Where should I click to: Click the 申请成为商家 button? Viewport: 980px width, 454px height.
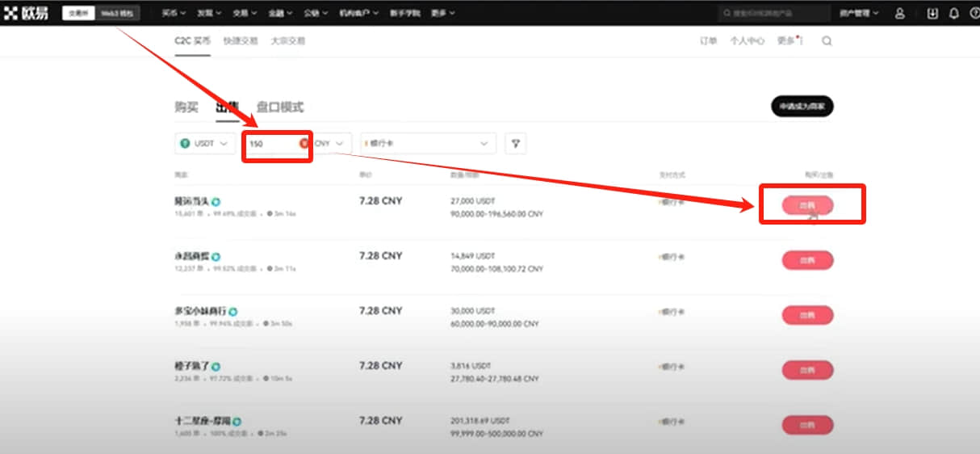click(x=802, y=107)
